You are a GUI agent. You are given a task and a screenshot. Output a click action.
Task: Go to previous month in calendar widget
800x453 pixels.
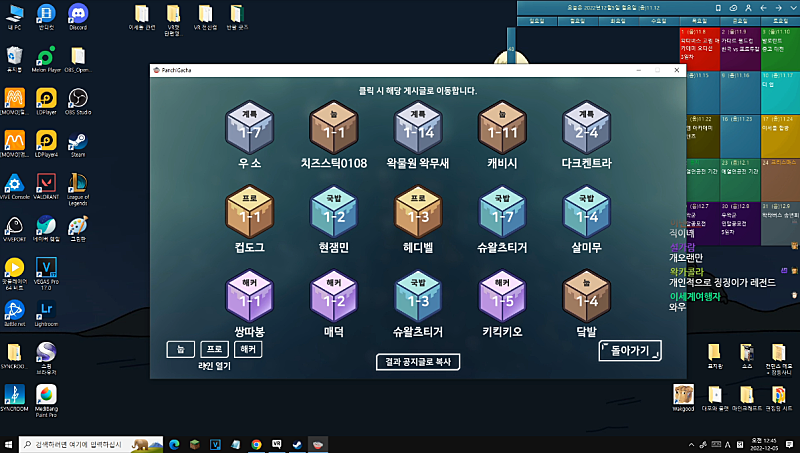[x=763, y=8]
